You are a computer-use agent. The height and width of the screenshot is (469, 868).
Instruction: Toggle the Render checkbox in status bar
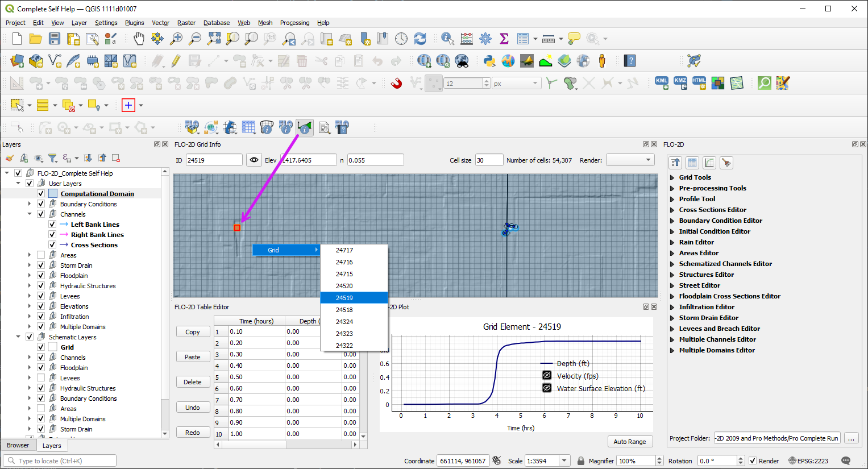click(x=753, y=461)
